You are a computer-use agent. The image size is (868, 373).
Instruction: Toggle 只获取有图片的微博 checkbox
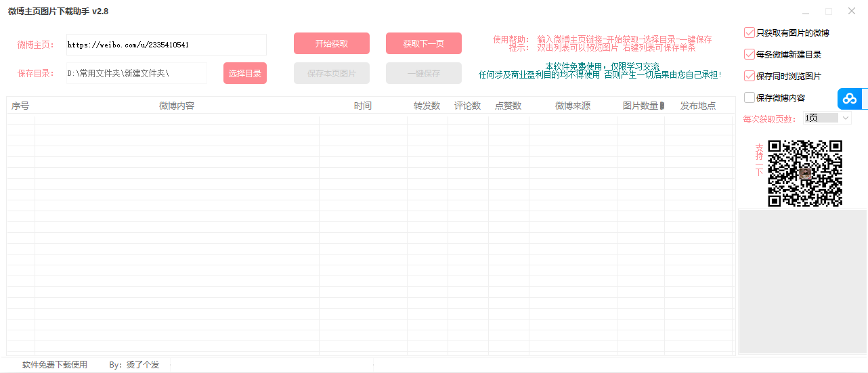(749, 32)
